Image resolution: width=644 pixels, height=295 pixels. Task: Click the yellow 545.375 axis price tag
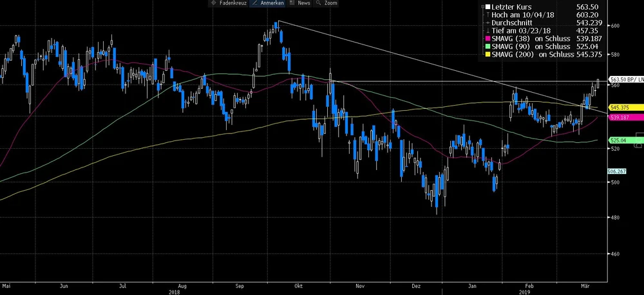click(x=622, y=107)
